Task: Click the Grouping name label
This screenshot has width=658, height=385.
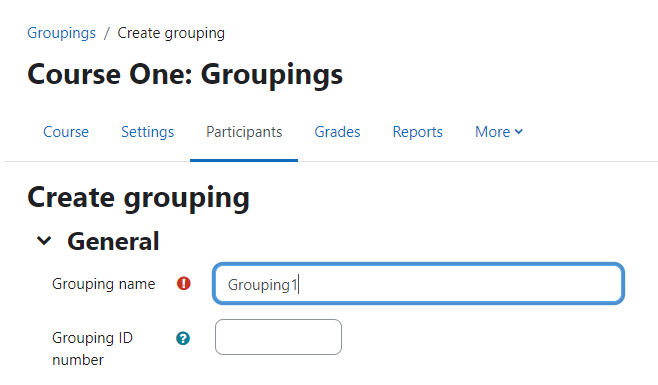Action: [x=104, y=284]
